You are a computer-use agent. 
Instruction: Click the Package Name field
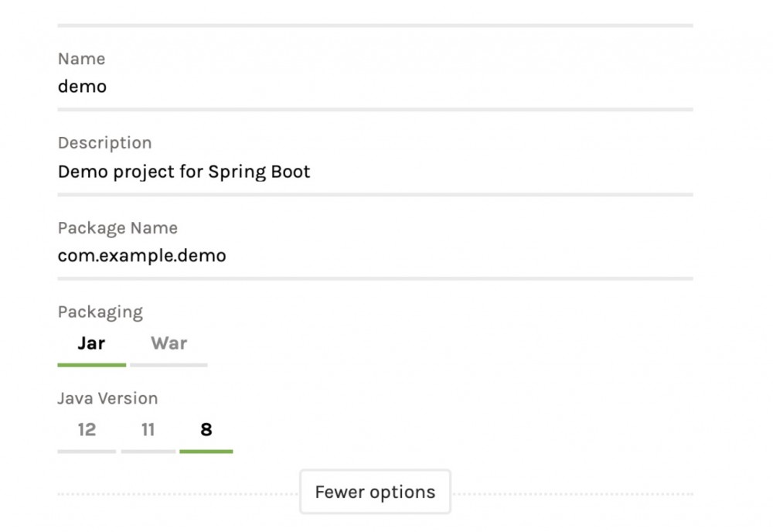[232, 255]
